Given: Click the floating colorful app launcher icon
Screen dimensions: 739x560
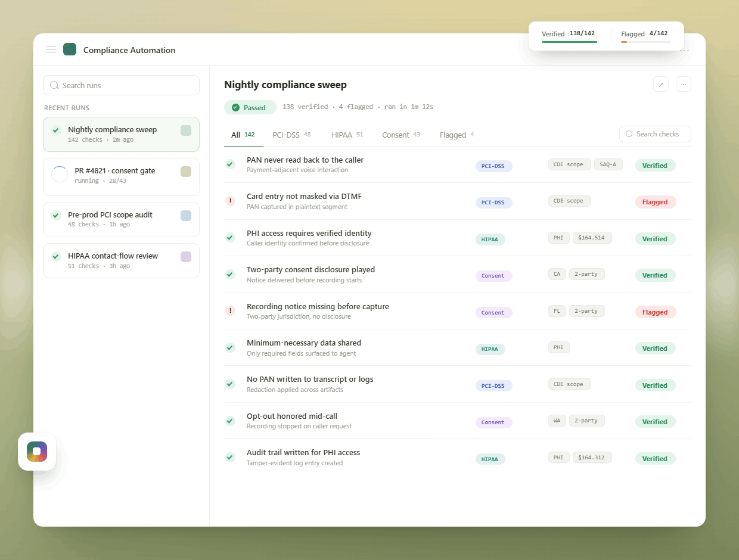Looking at the screenshot, I should click(37, 452).
